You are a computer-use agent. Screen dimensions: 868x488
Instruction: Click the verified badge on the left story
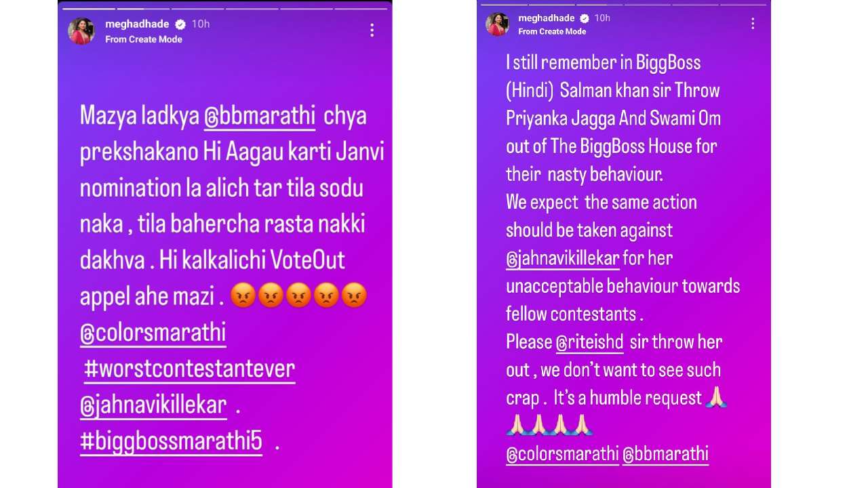point(180,24)
